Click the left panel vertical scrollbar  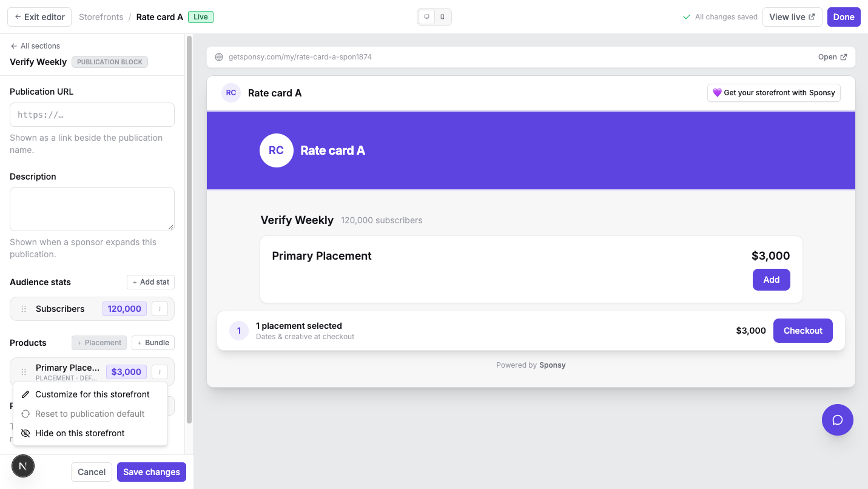(189, 231)
